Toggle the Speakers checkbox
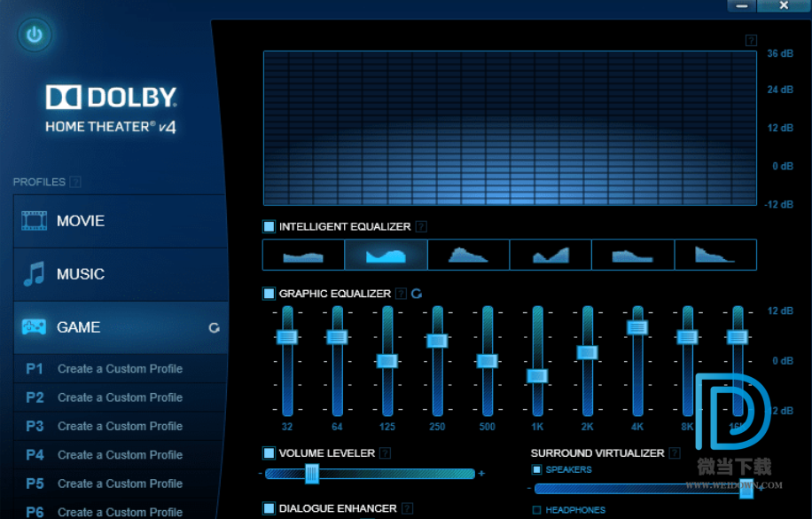 537,469
